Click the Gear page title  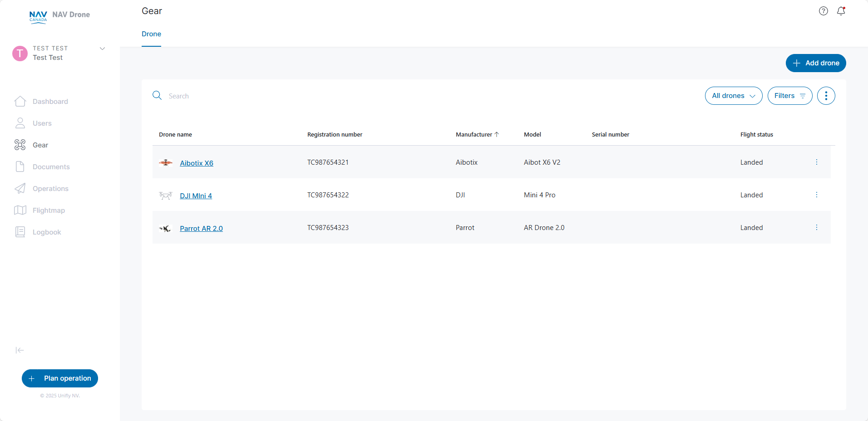pyautogui.click(x=152, y=11)
